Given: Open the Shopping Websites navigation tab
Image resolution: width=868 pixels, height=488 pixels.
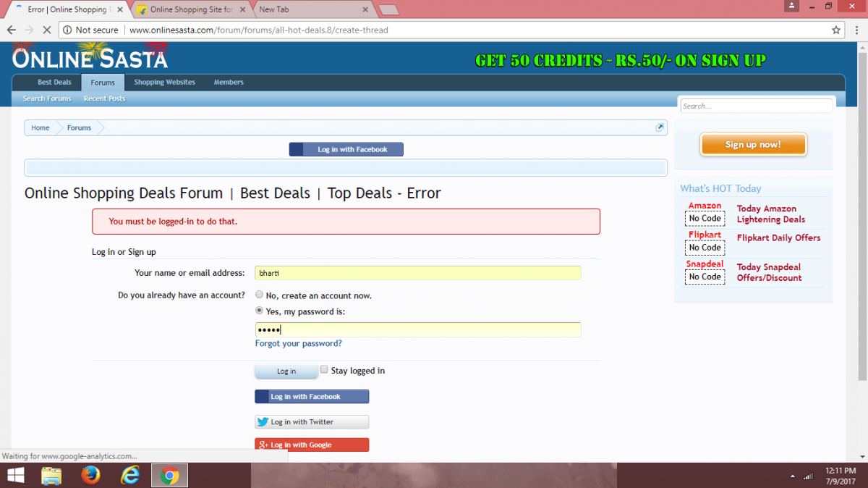Looking at the screenshot, I should (x=164, y=83).
